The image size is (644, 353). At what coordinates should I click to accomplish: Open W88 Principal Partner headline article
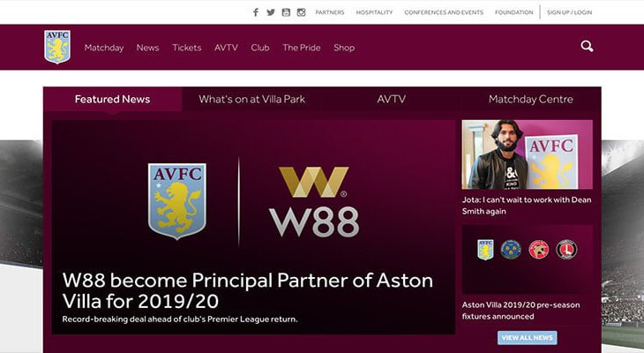tap(247, 290)
